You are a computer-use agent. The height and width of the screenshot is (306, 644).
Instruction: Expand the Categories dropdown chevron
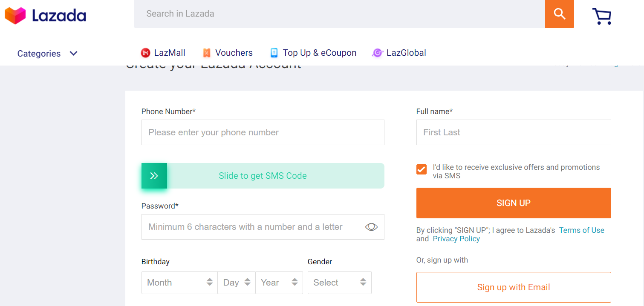[74, 53]
